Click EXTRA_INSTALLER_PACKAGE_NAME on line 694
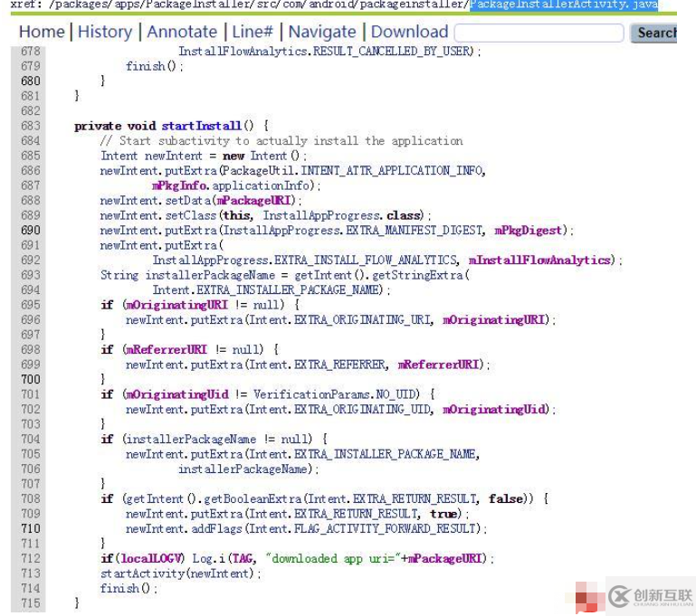The height and width of the screenshot is (616, 696). click(288, 290)
